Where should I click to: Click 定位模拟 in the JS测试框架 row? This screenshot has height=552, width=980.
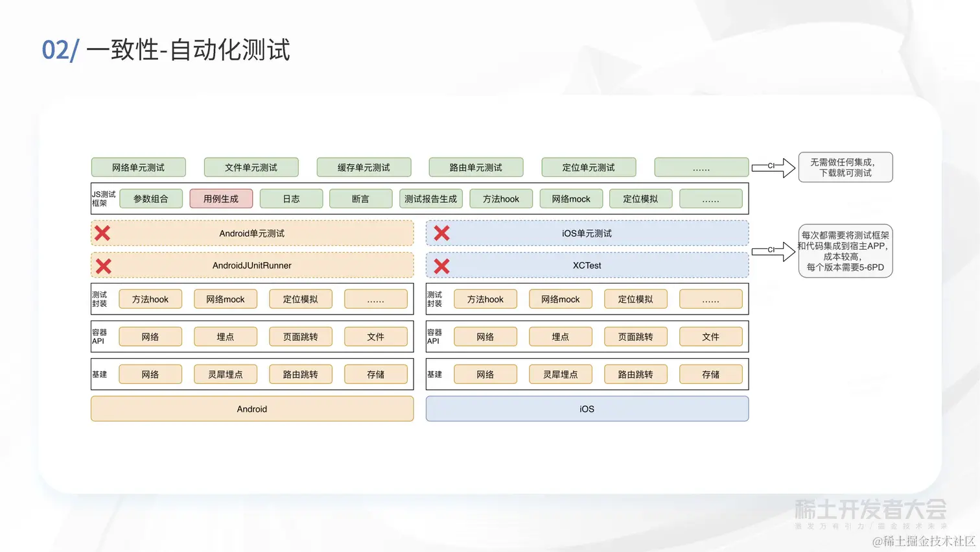641,199
